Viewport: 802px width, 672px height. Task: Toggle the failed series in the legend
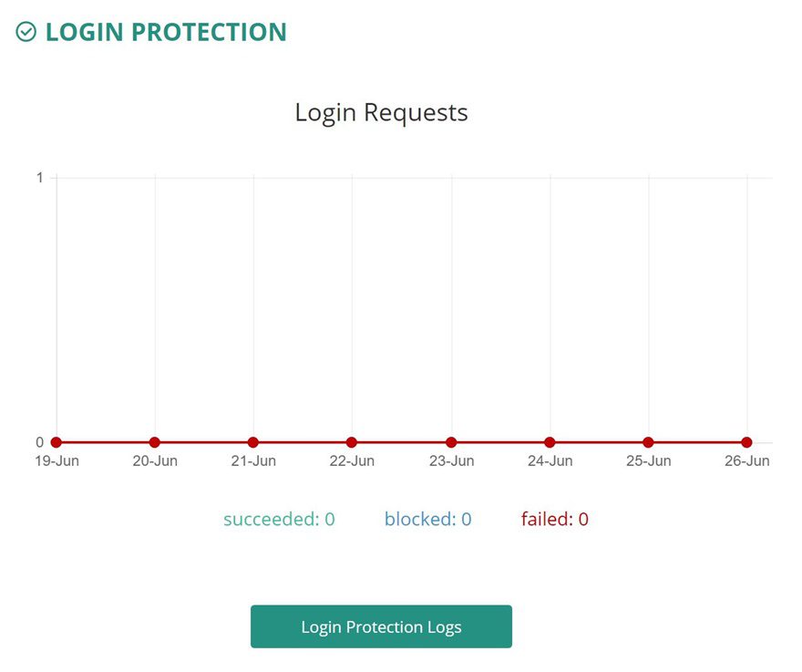[x=556, y=519]
